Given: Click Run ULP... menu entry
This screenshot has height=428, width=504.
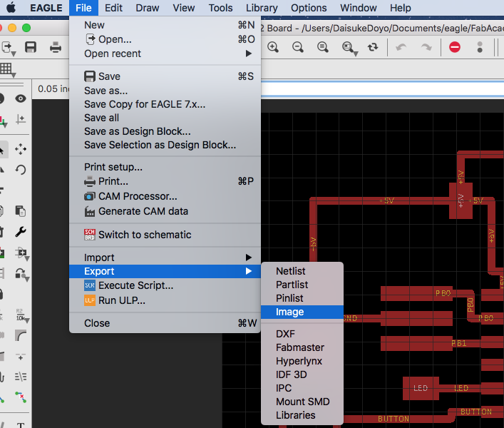Looking at the screenshot, I should pos(165,300).
